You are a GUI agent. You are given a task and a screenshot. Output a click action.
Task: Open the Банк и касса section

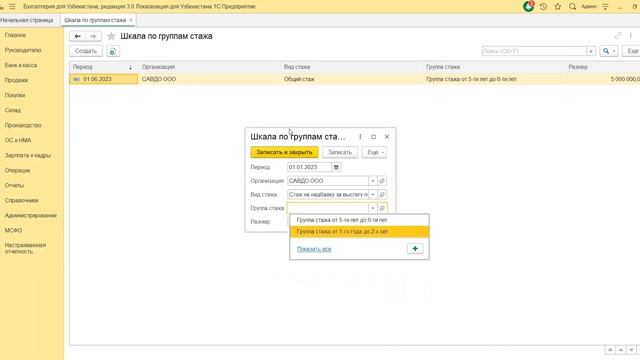point(21,65)
